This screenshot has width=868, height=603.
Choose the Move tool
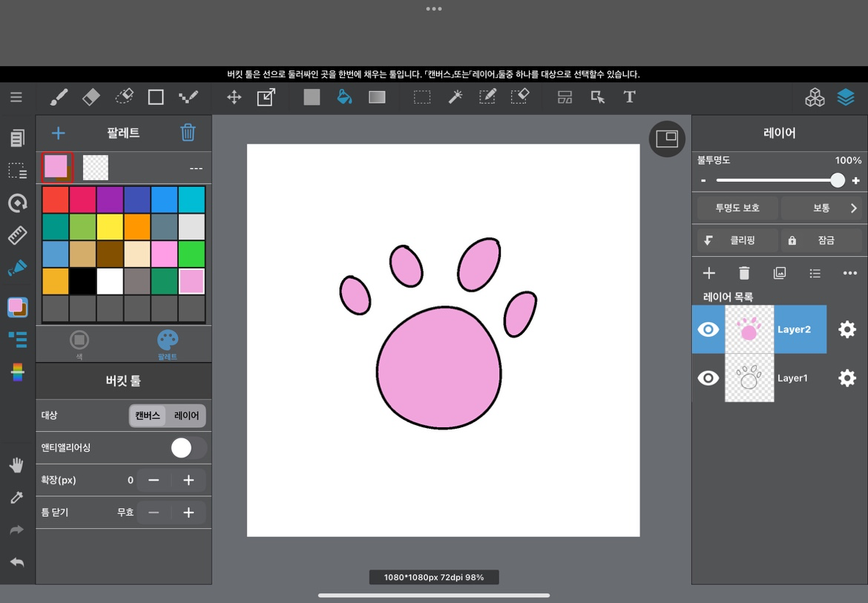(234, 97)
